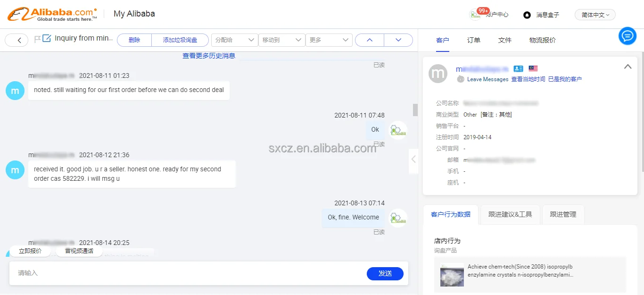This screenshot has width=644, height=295.
Task: Click the chat scrollbar thumb
Action: click(x=415, y=110)
